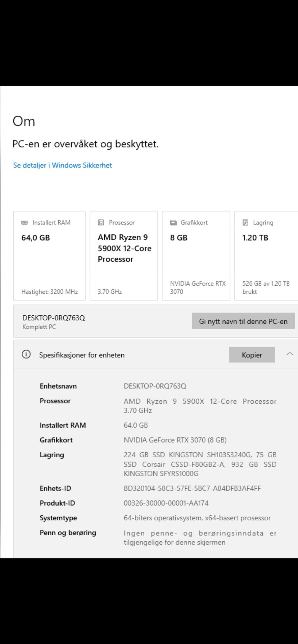The image size is (298, 644).
Task: Click the Grafikkort card icon
Action: tap(173, 223)
